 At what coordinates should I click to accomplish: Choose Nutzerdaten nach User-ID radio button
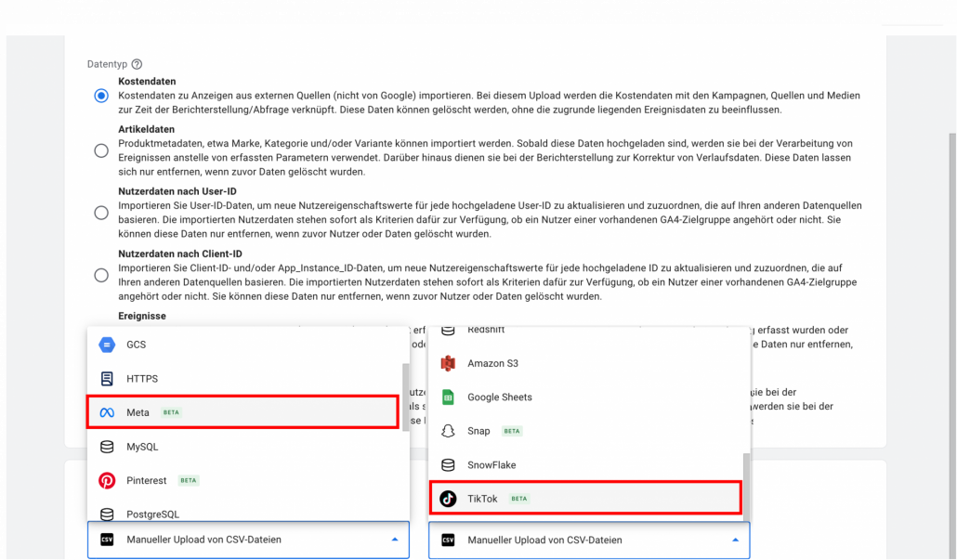pos(100,213)
